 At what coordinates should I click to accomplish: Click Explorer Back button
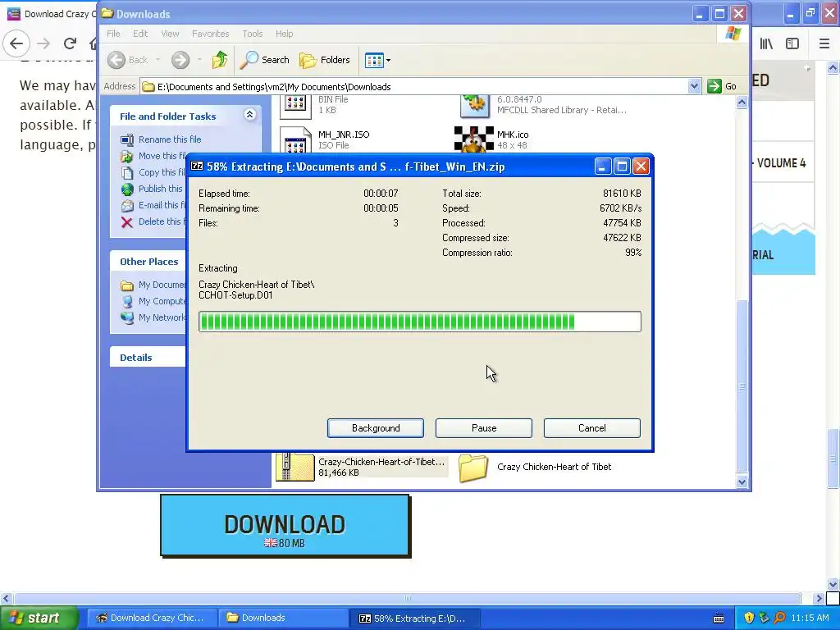(x=127, y=60)
